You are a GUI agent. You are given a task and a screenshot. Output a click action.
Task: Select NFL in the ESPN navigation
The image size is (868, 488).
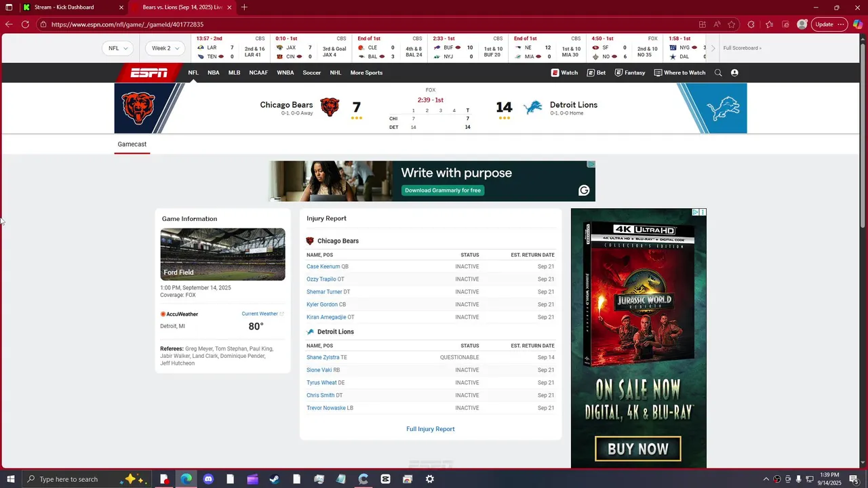point(193,73)
